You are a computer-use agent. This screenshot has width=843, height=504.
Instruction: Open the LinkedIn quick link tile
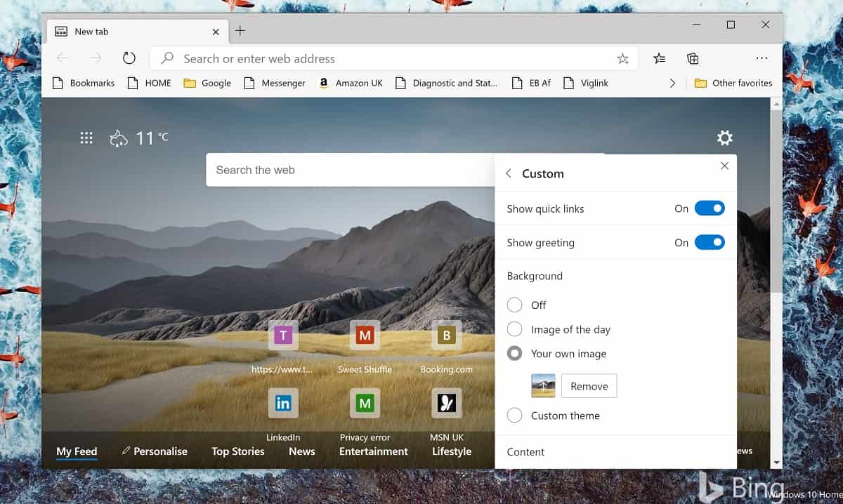click(283, 403)
